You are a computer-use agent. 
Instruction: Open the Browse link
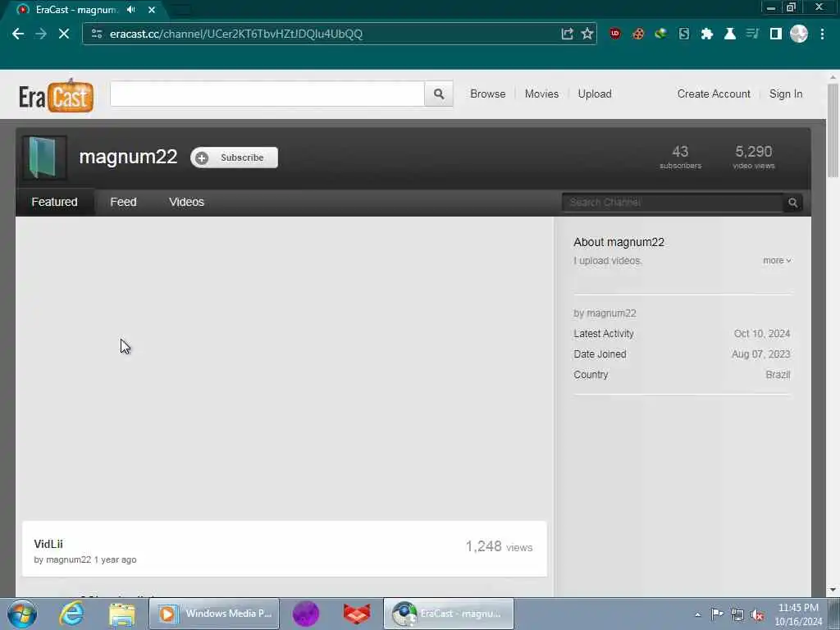pos(487,94)
